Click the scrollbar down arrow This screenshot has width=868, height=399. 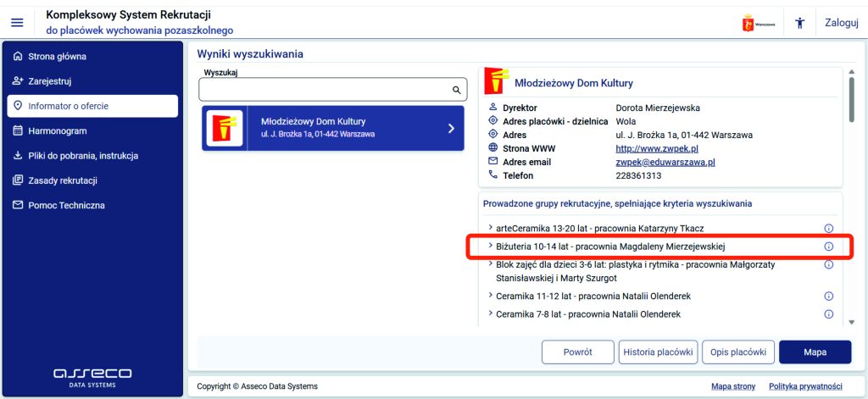click(x=851, y=322)
